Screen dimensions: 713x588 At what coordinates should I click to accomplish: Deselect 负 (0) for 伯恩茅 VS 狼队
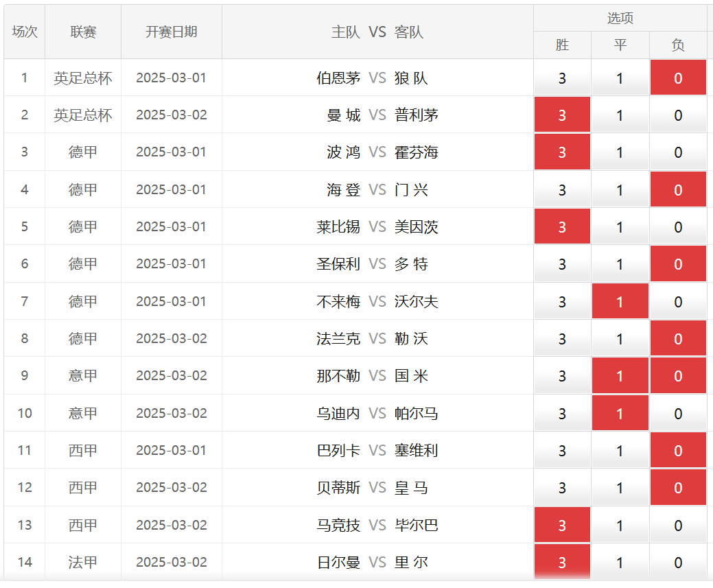(x=678, y=78)
